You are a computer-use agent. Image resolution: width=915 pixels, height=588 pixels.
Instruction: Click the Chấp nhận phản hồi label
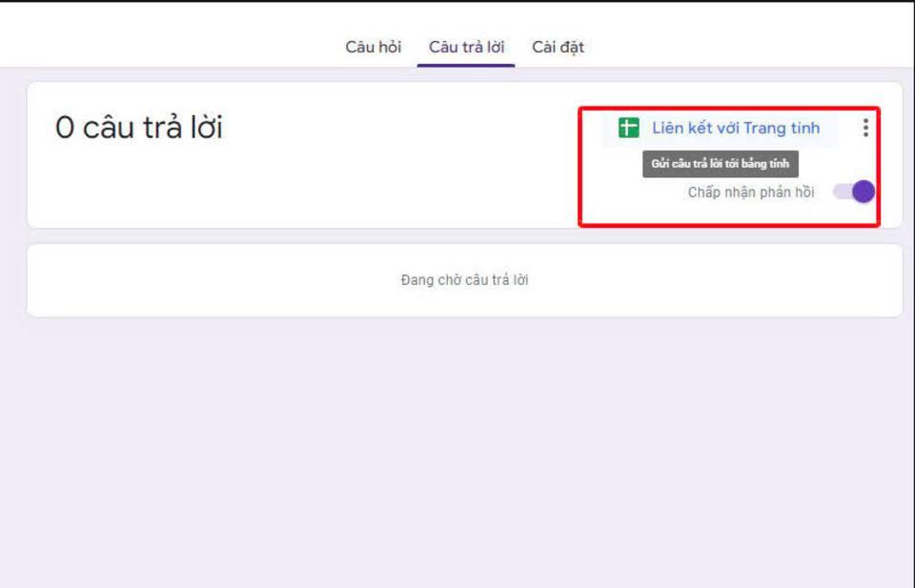point(751,193)
